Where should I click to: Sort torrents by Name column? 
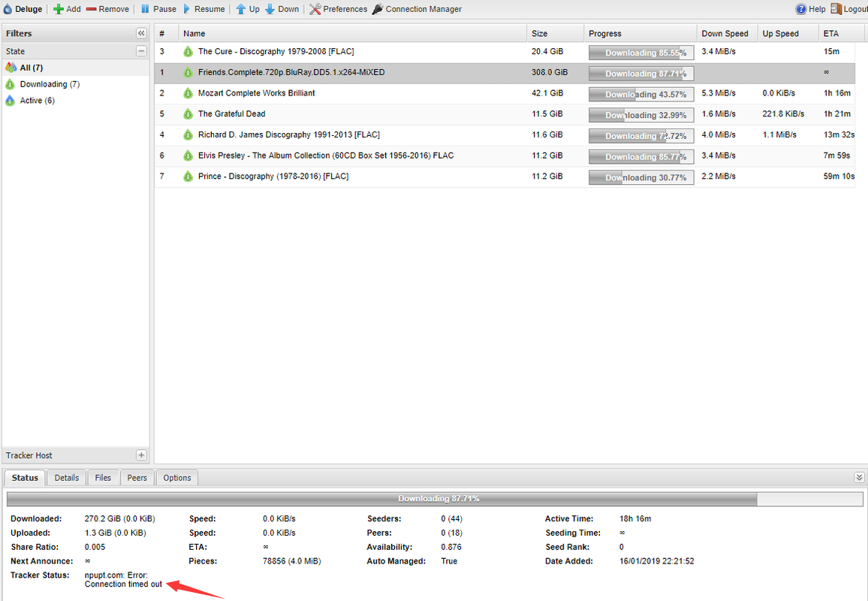pyautogui.click(x=353, y=33)
